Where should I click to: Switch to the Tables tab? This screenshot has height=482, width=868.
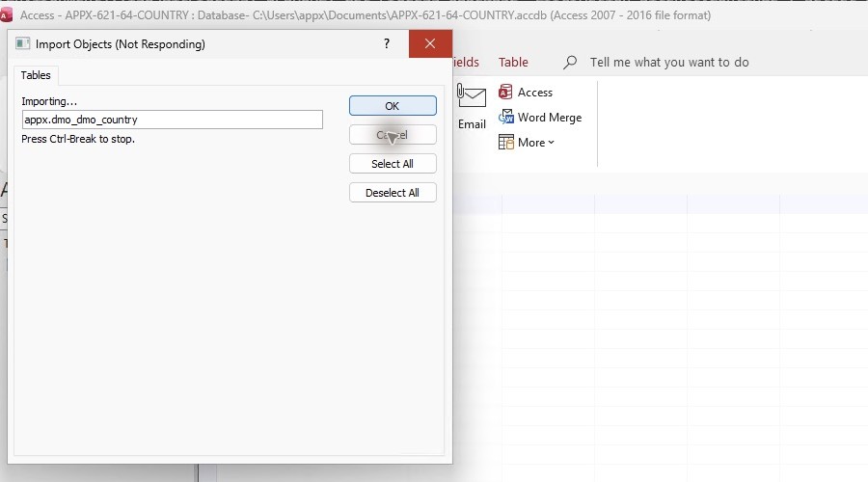coord(36,75)
